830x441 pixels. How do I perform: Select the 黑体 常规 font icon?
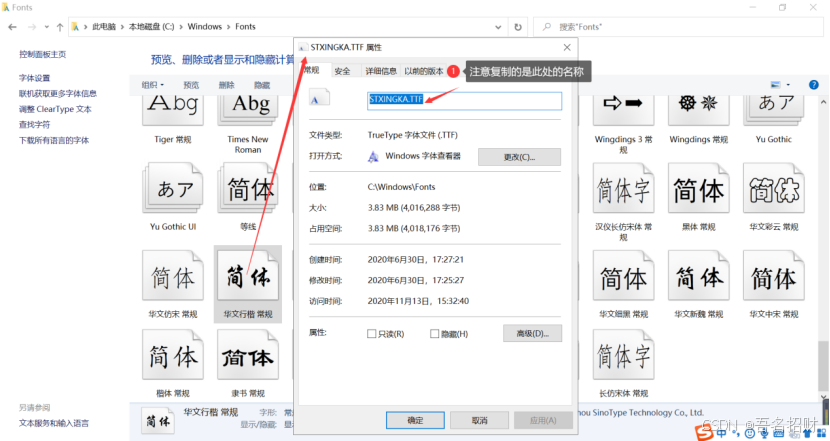click(x=698, y=188)
